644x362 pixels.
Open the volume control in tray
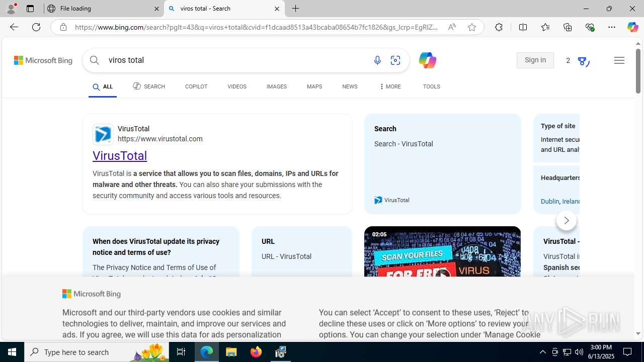point(579,352)
